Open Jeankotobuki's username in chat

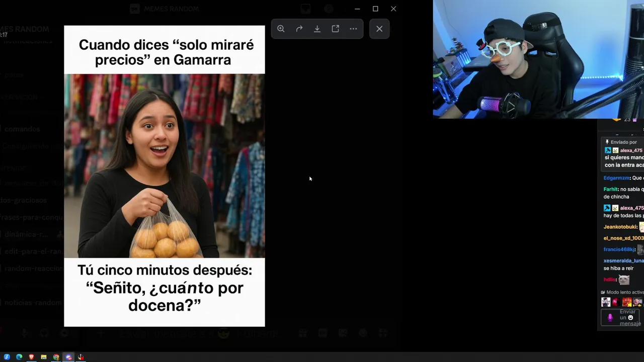click(x=620, y=227)
